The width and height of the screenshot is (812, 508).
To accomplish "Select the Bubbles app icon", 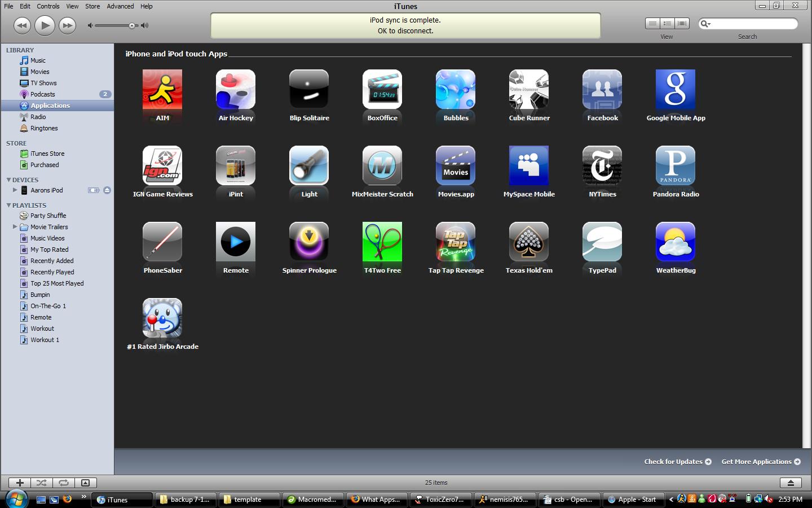I will [x=456, y=89].
